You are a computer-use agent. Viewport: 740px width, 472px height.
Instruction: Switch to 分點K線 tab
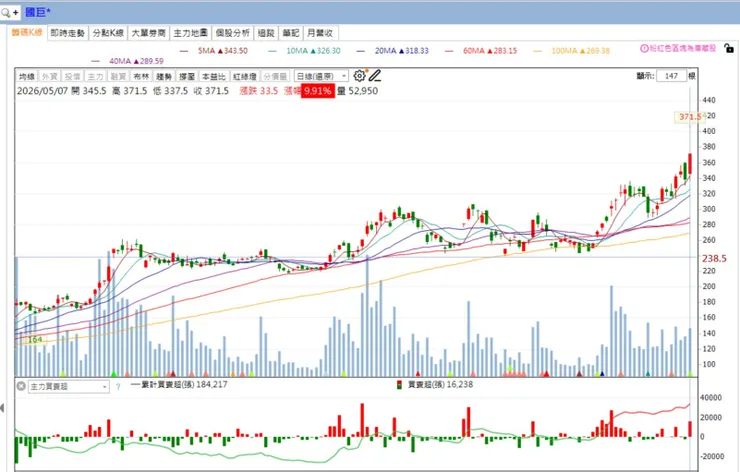pyautogui.click(x=108, y=33)
